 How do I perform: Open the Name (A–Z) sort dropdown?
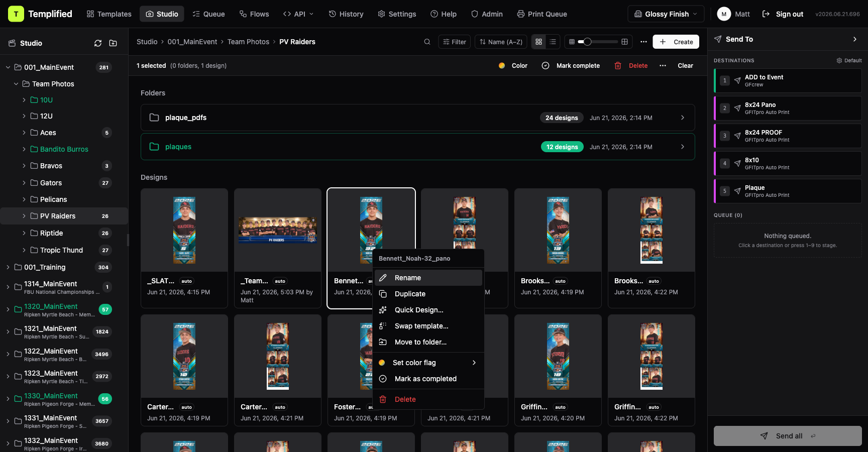[x=501, y=42]
